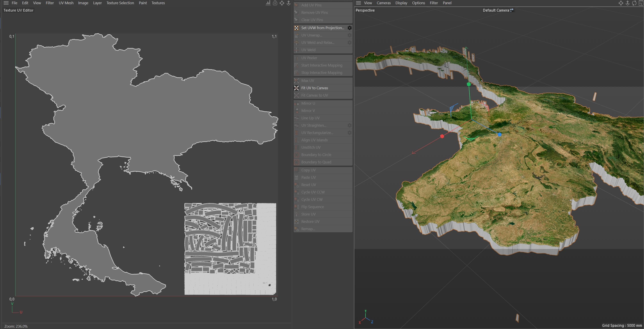Viewport: 644px width, 329px height.
Task: Open the UV editor hamburger menu
Action: coord(6,3)
